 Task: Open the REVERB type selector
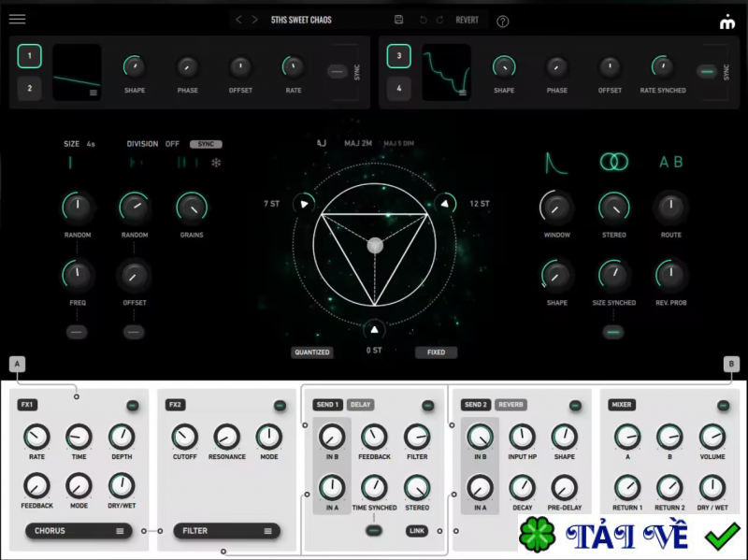pos(511,405)
